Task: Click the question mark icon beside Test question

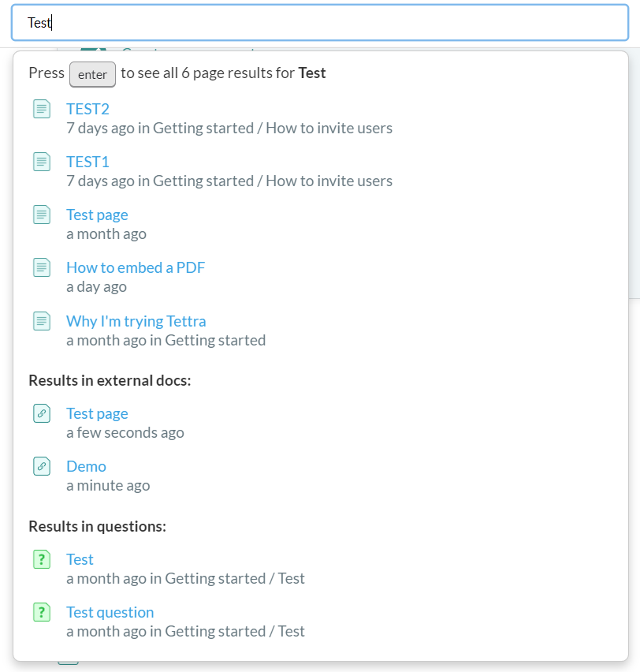Action: [42, 612]
